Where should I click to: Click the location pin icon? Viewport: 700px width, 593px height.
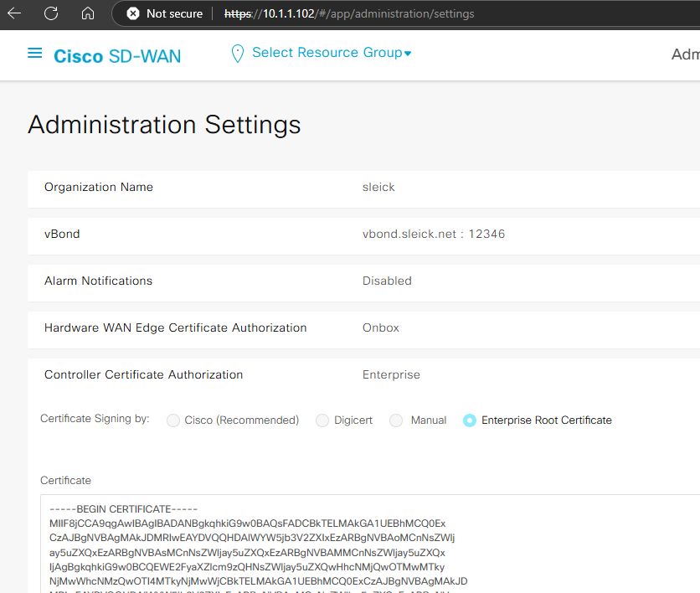(x=237, y=54)
